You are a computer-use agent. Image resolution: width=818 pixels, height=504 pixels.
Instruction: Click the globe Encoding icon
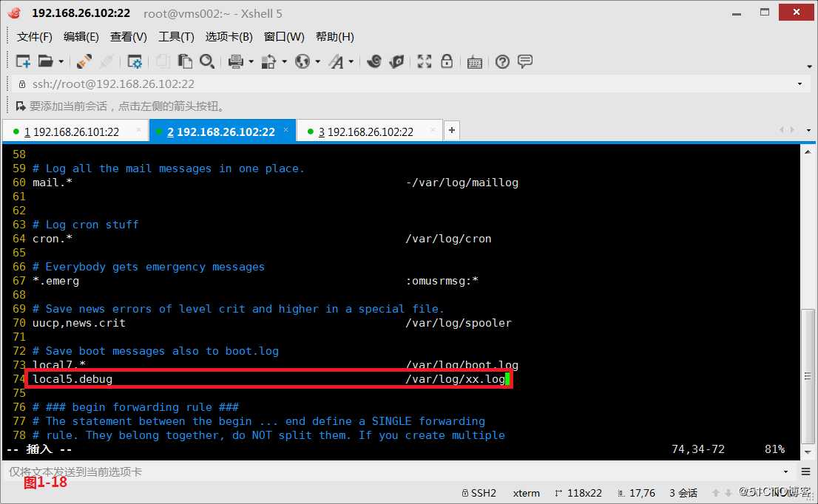point(302,61)
